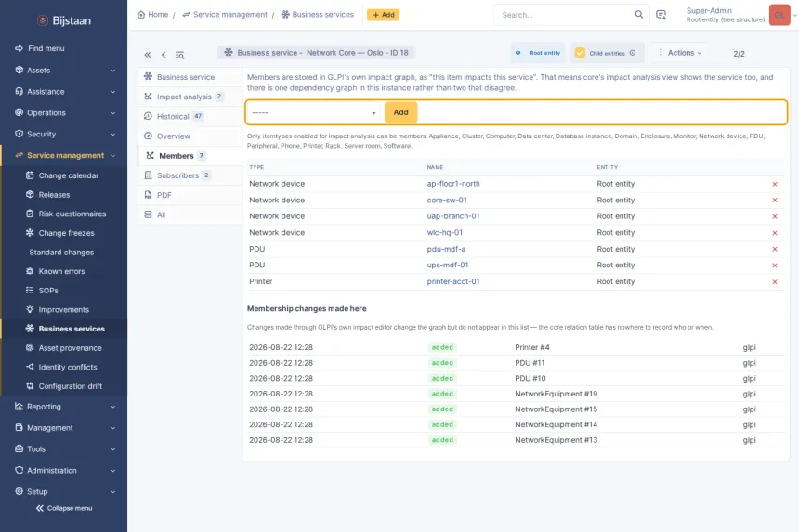This screenshot has height=532, width=799.
Task: Open the saved searches bookmark icon
Action: tap(661, 15)
